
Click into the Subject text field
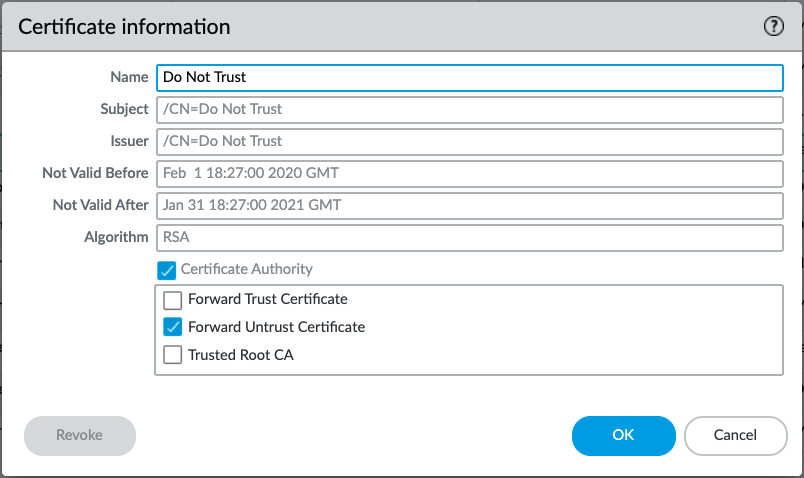click(x=468, y=109)
